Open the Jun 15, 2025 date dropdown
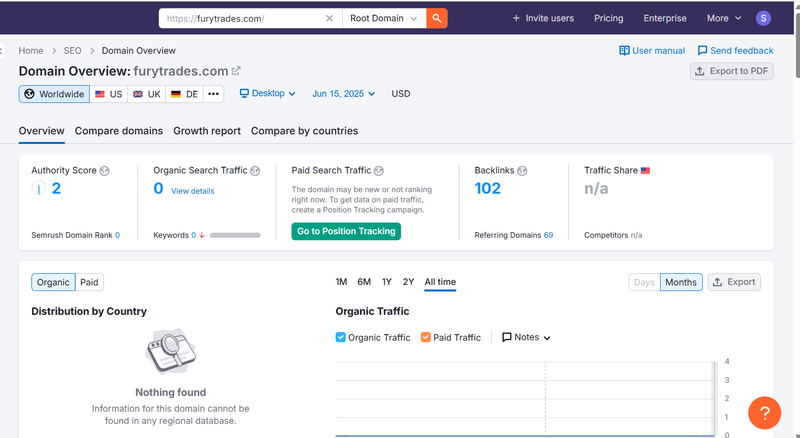 343,93
